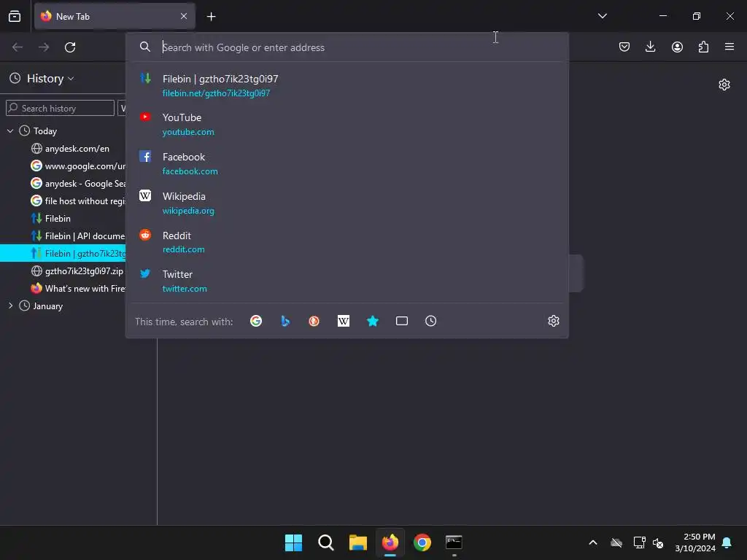Open the Windows Start menu
This screenshot has height=560, width=747.
point(293,542)
